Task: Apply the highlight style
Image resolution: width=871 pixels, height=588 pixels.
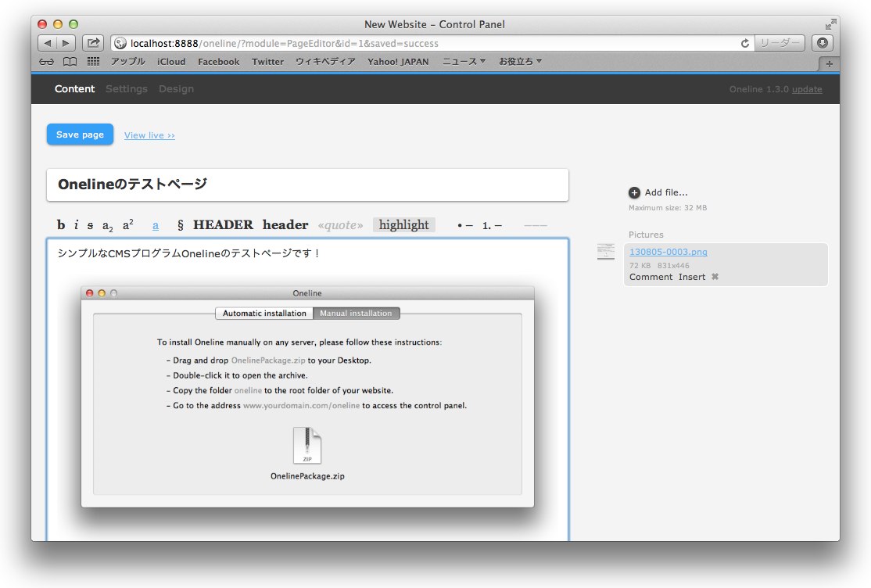Action: point(404,224)
